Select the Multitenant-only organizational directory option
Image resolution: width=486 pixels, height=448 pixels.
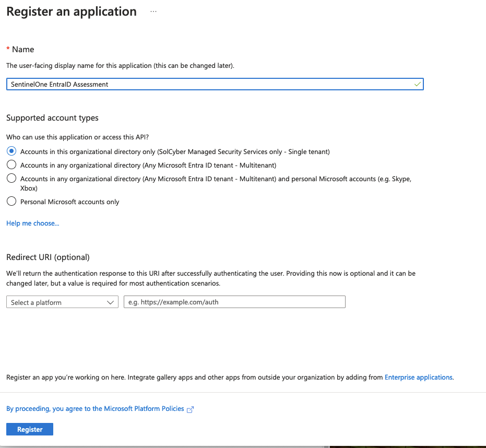pos(11,165)
